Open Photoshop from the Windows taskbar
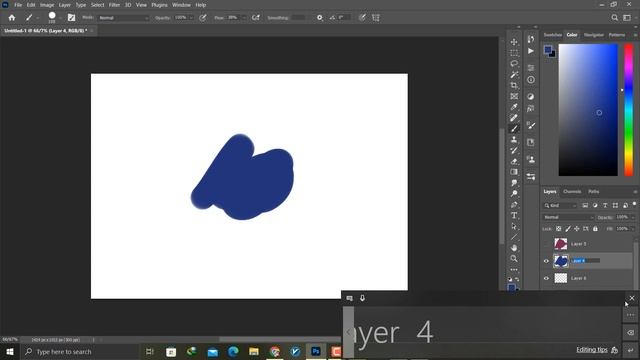The width and height of the screenshot is (640, 360). click(316, 351)
